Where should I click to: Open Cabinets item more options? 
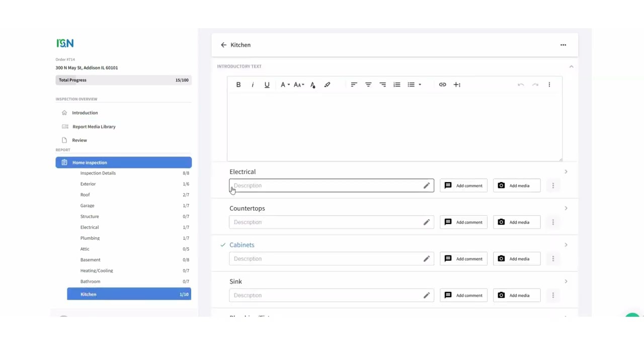click(x=553, y=259)
